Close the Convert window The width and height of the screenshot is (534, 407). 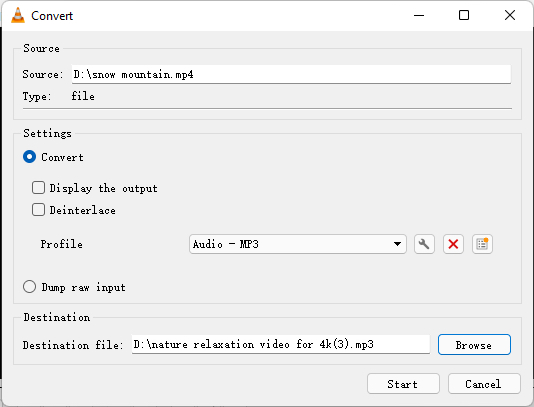tap(510, 15)
